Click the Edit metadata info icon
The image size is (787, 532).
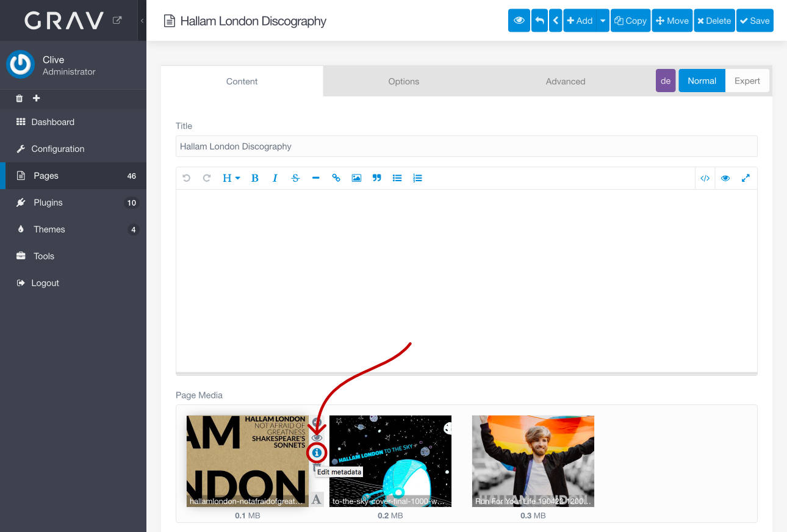317,453
